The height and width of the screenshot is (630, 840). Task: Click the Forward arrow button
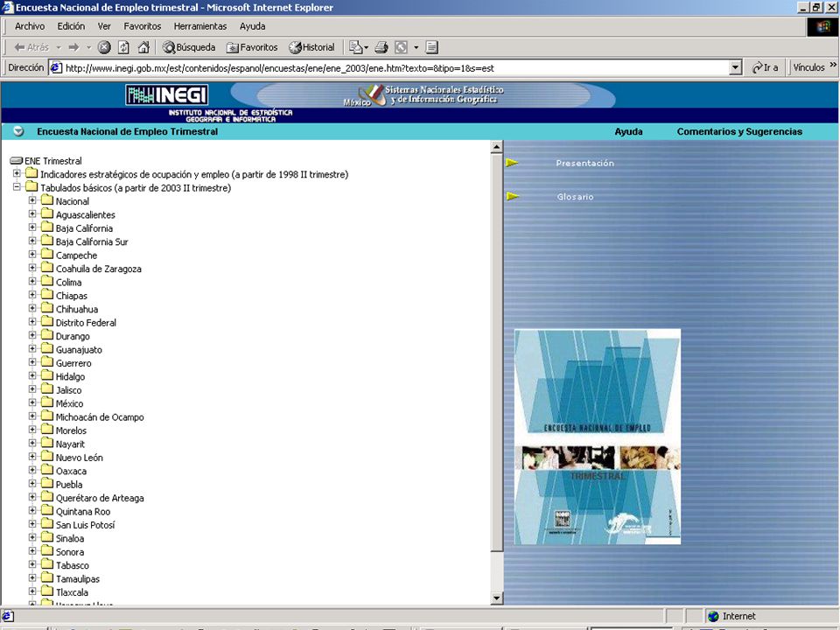pos(73,47)
